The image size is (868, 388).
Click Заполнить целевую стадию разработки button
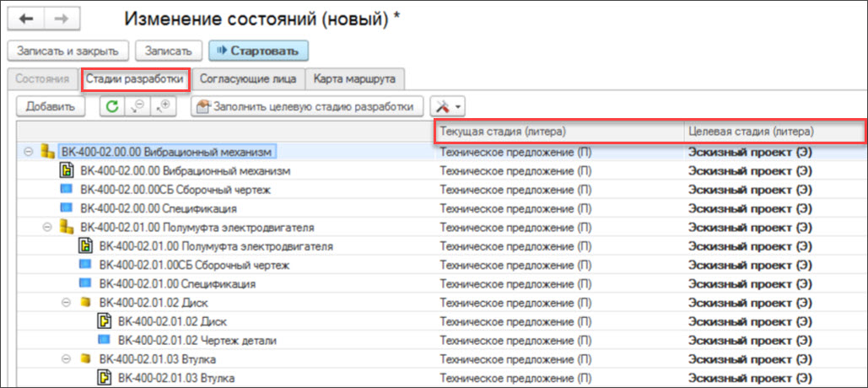[x=307, y=106]
